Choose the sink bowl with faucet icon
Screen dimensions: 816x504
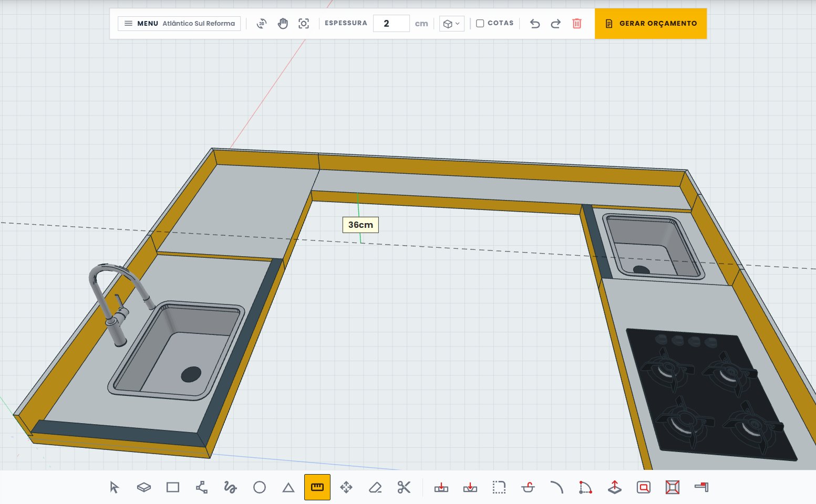click(x=528, y=487)
